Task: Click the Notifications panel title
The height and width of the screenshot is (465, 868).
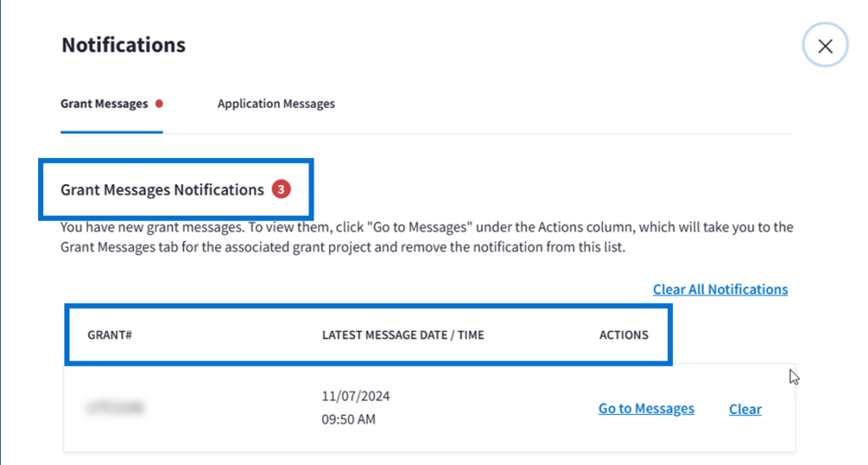Action: (123, 45)
